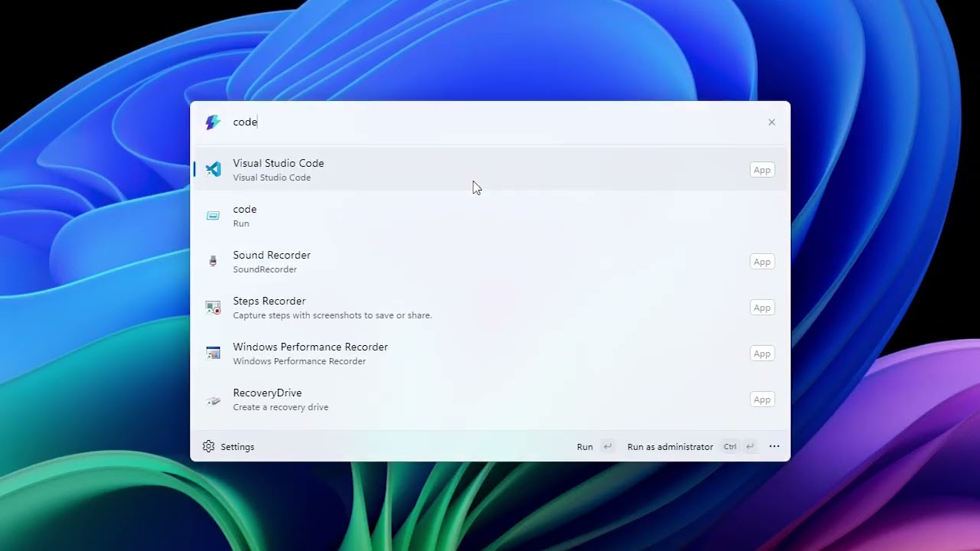
Task: Select the Visual Studio Code result
Action: click(278, 163)
